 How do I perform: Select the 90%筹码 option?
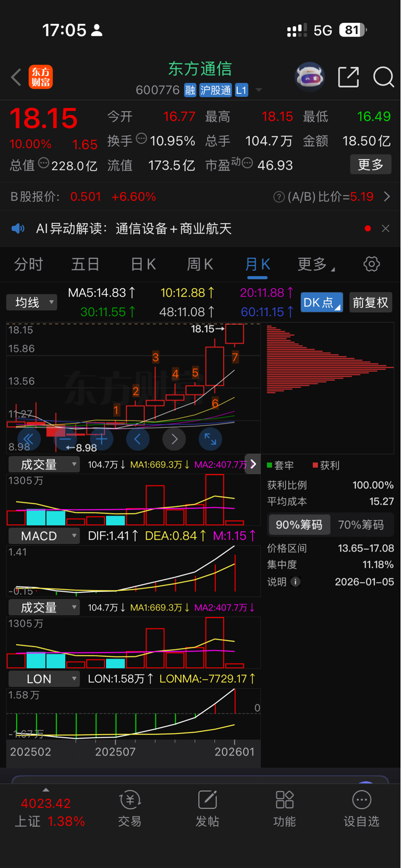(x=299, y=524)
